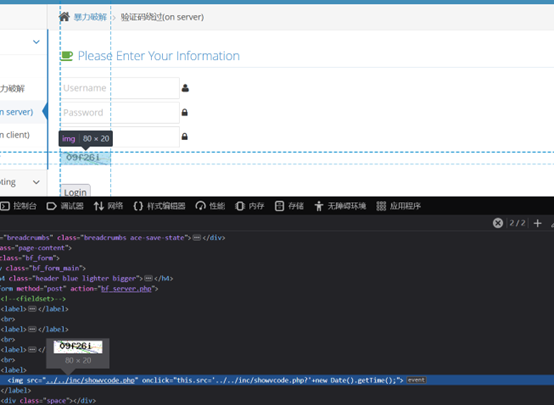Click the green coffee cup header icon

67,56
